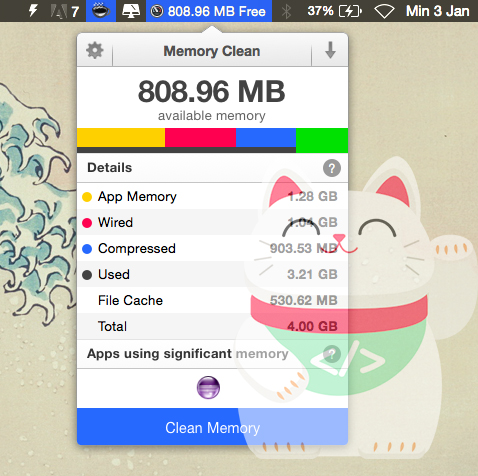Click the Details heading
The height and width of the screenshot is (476, 478).
[x=110, y=167]
